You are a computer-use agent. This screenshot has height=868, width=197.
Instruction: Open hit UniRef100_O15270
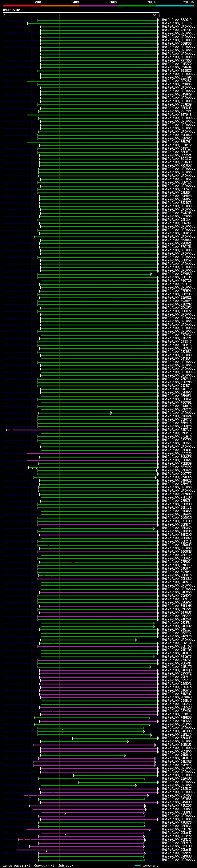point(176,64)
